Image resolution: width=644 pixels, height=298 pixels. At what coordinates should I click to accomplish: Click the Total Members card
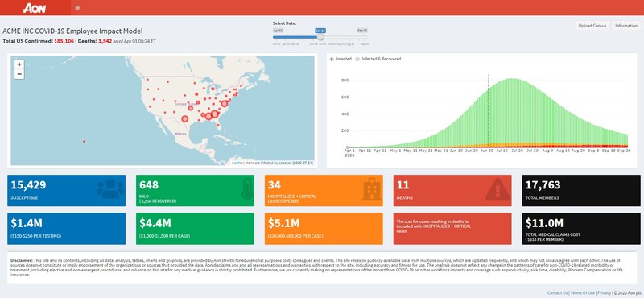(x=580, y=190)
